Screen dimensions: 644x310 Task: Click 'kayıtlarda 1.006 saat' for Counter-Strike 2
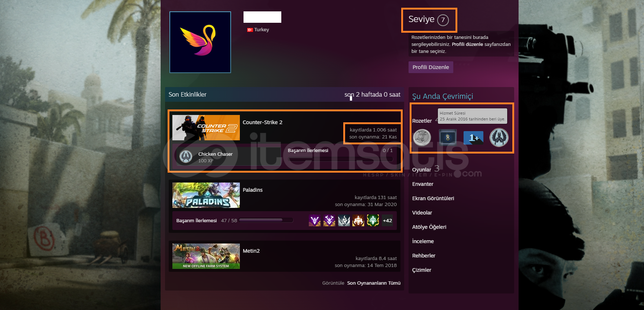373,130
